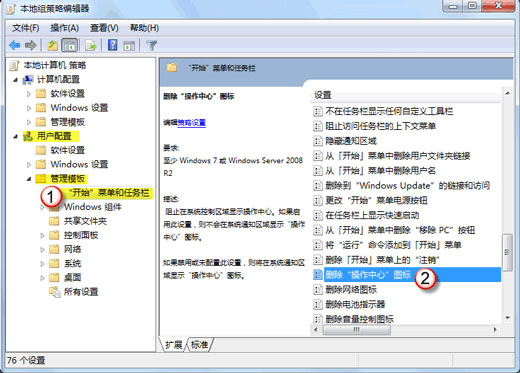Expand the 控制面板 folder arrow

pyautogui.click(x=42, y=235)
